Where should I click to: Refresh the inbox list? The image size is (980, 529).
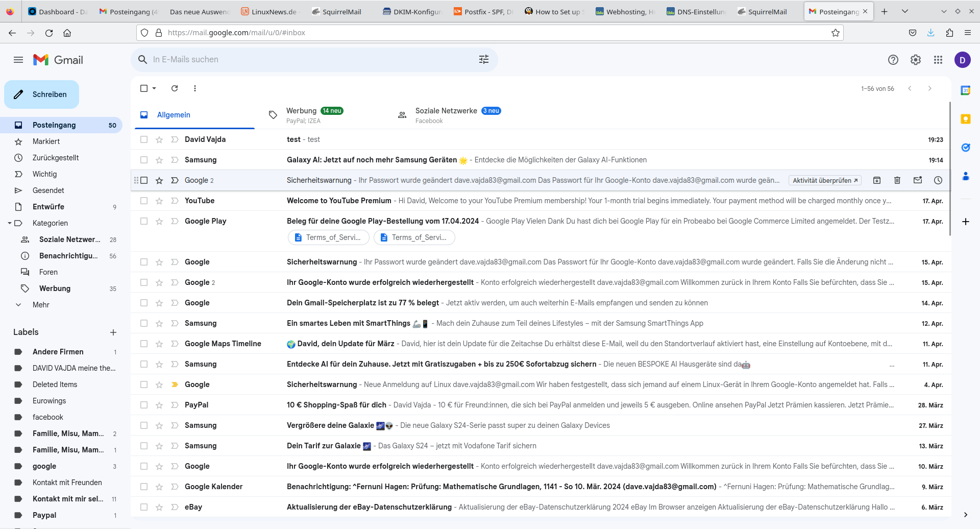(174, 88)
